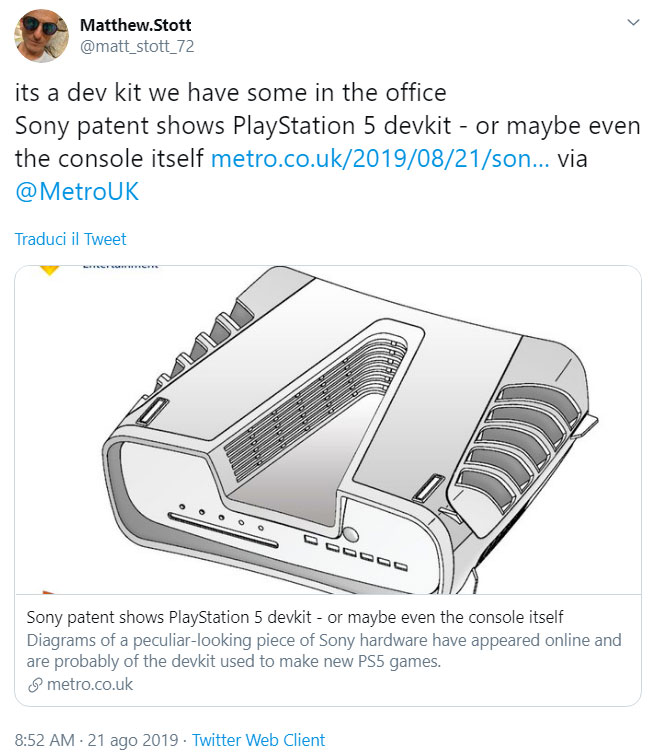
Task: Open the @MetroUK mention
Action: [x=77, y=191]
